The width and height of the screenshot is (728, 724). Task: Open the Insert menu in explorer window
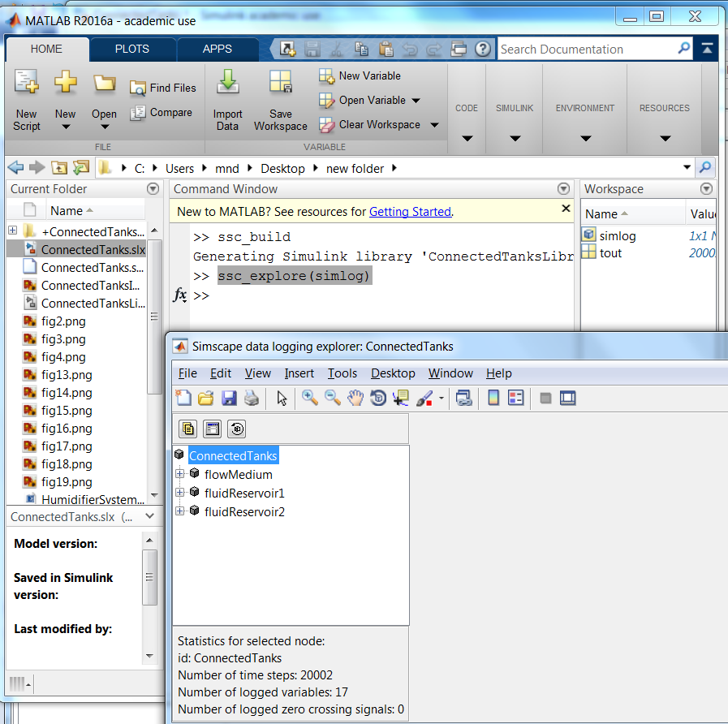point(299,373)
